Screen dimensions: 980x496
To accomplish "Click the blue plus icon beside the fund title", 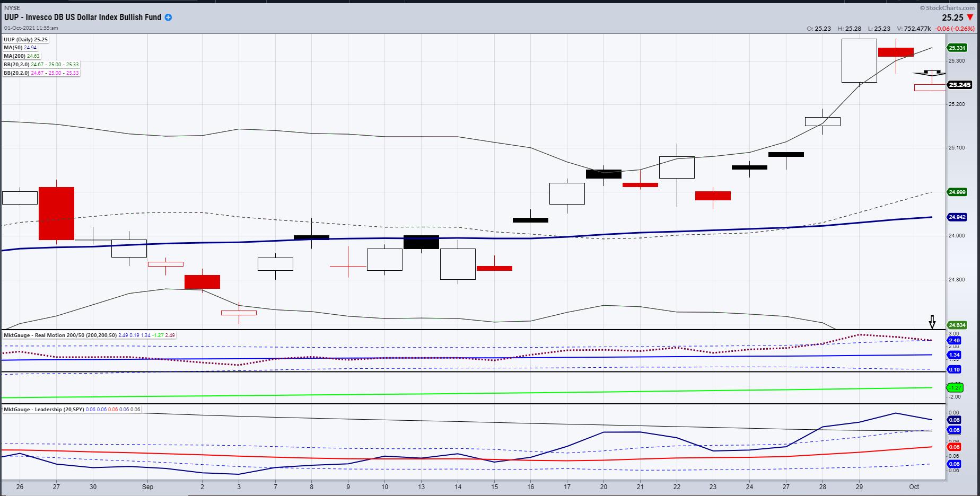I will (168, 17).
